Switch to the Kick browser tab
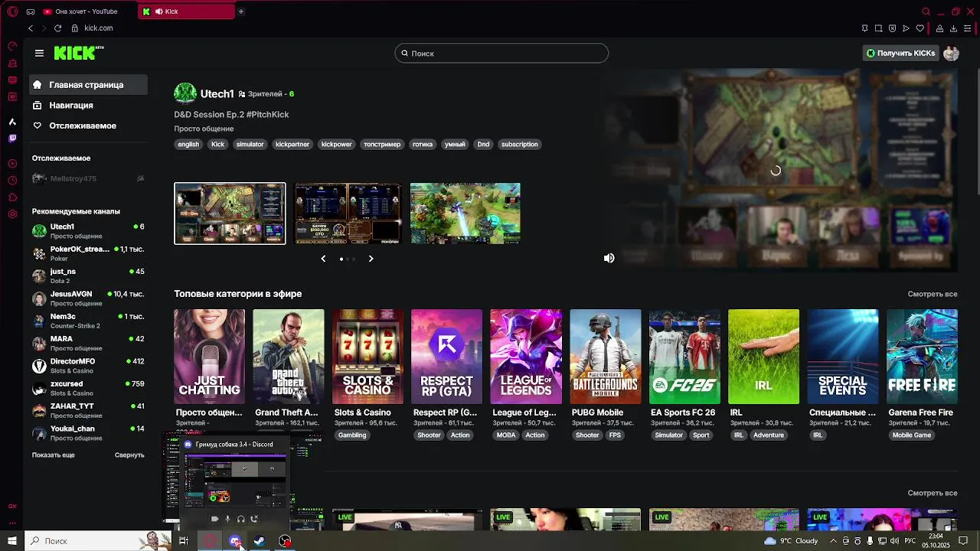The image size is (980, 551). 186,11
